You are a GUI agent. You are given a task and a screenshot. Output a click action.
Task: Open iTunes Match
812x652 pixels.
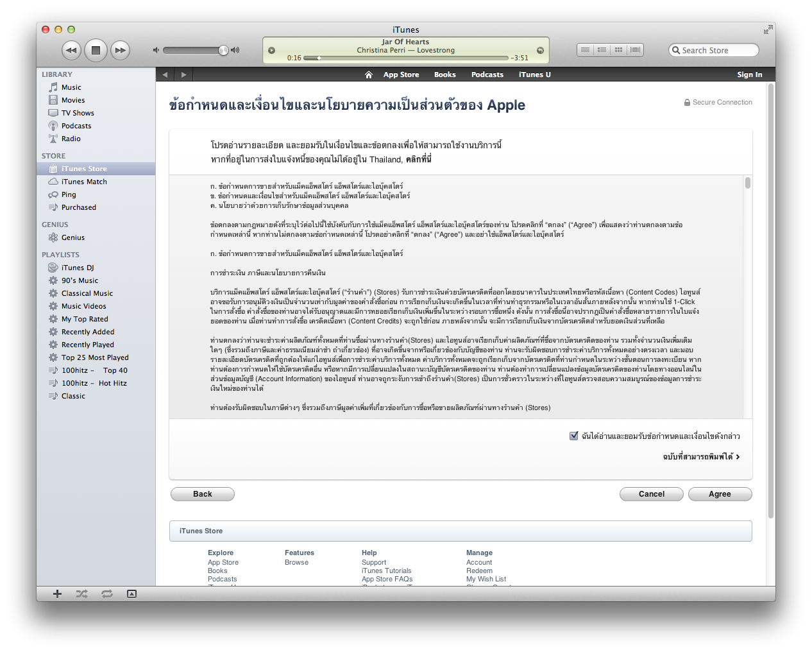coord(96,182)
